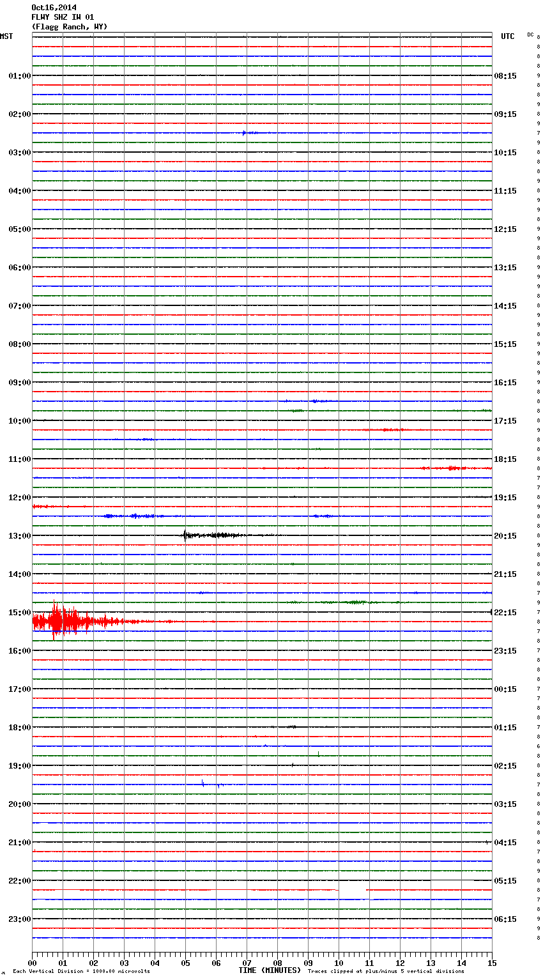Viewport: 543px width, 980px height.
Task: Click the red noise at end of 11:15 trace
Action: tap(456, 468)
